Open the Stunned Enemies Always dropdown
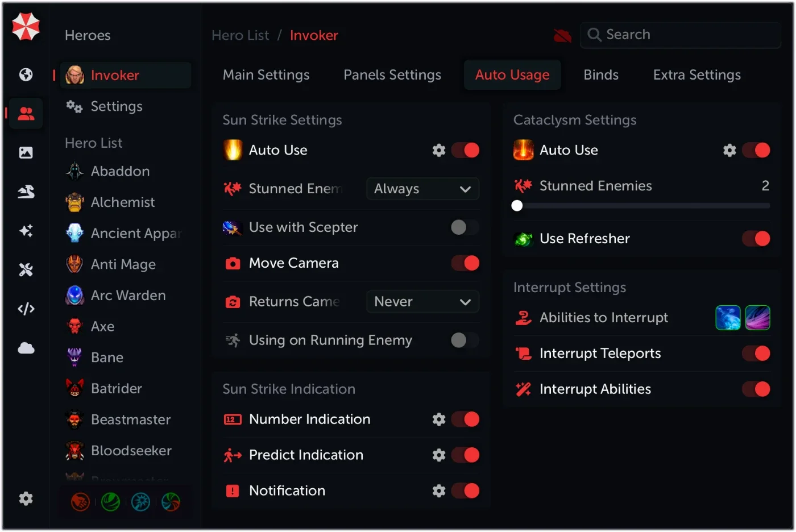Viewport: 796px width, 532px height. tap(422, 189)
